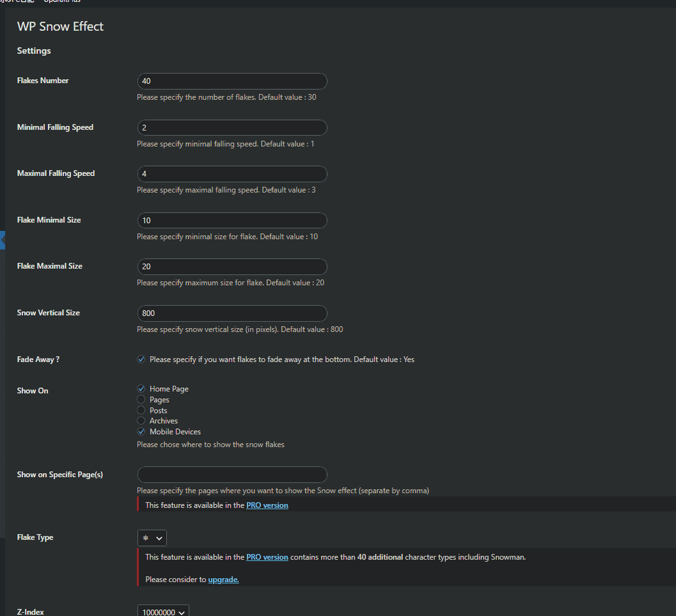This screenshot has width=676, height=616.
Task: Focus the Minimal Falling Speed field
Action: click(x=232, y=127)
